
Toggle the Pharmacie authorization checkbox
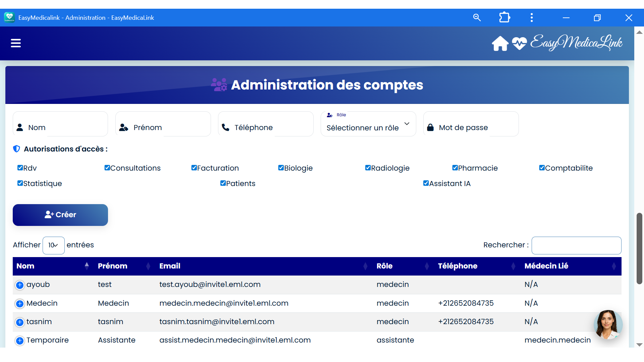(x=455, y=168)
